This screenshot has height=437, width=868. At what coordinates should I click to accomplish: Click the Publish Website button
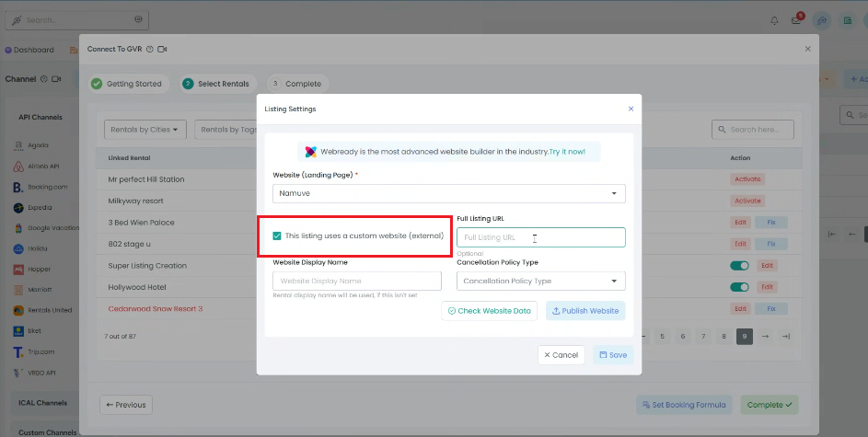[x=585, y=311]
